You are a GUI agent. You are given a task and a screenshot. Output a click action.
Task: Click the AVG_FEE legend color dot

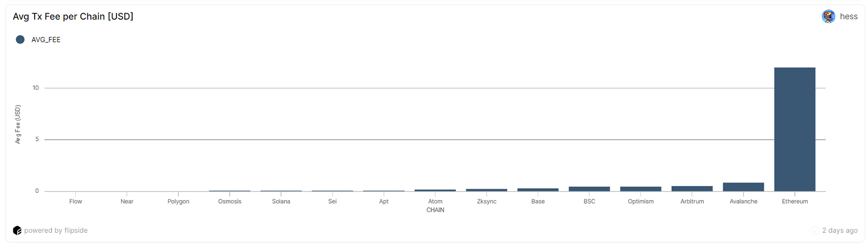pos(20,40)
